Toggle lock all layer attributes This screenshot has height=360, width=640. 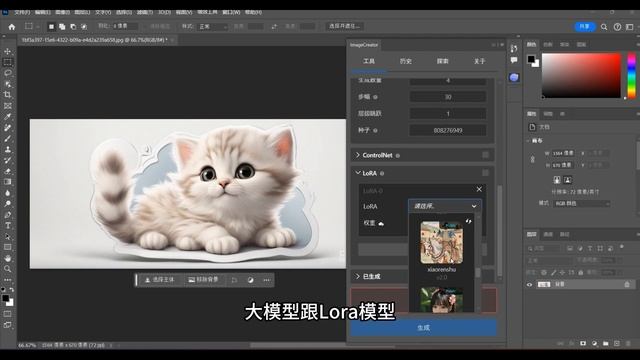(580, 272)
